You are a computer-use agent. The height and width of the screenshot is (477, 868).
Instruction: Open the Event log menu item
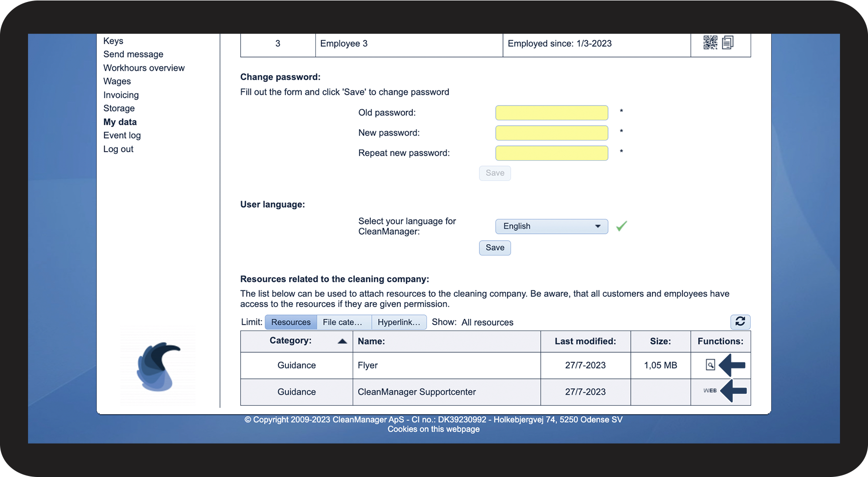pos(122,135)
